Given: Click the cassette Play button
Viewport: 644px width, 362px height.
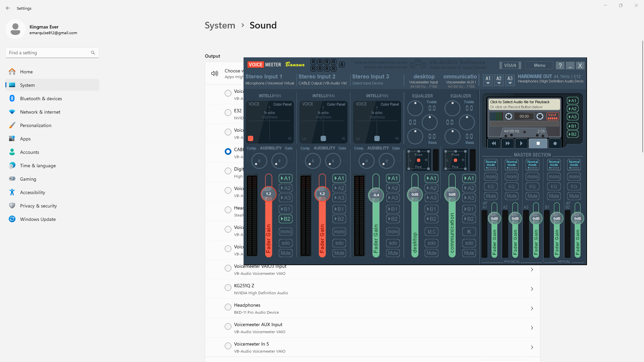Looking at the screenshot, I should click(521, 143).
